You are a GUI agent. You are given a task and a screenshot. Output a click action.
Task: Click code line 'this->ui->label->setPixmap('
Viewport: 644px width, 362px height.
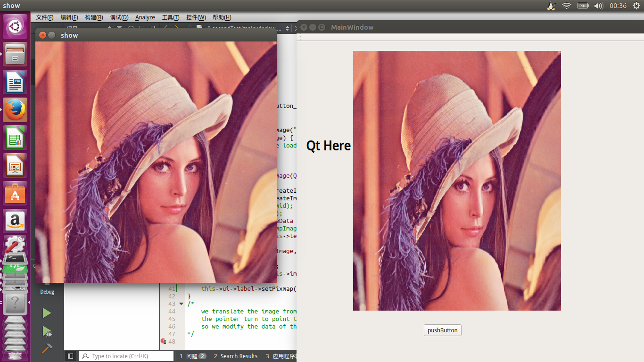[x=249, y=288]
